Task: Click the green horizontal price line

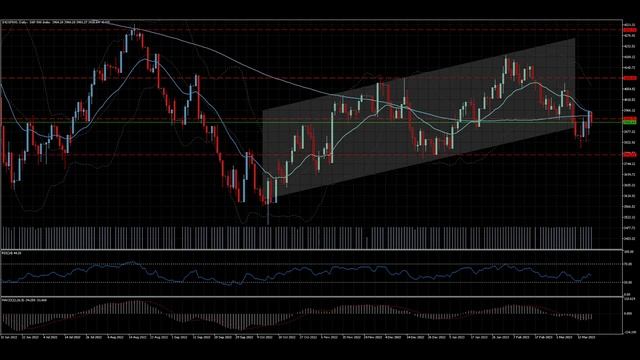Action: (x=311, y=122)
